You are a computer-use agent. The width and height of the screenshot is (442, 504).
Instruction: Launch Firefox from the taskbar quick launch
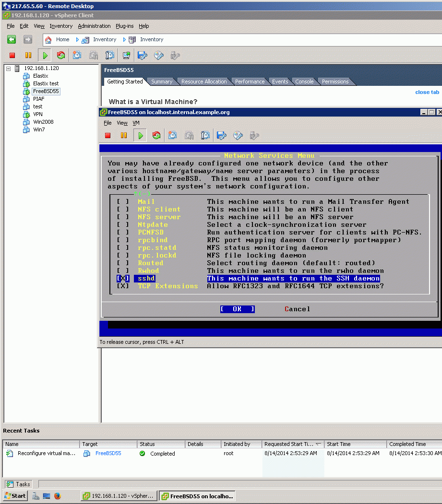coord(58,496)
